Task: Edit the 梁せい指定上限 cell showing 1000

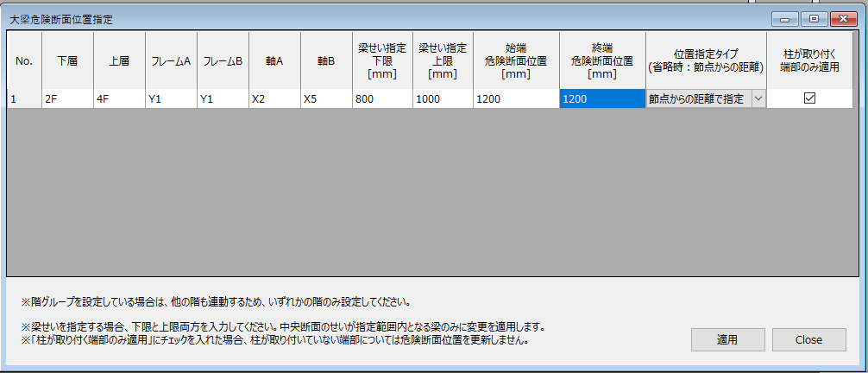Action: pos(442,99)
